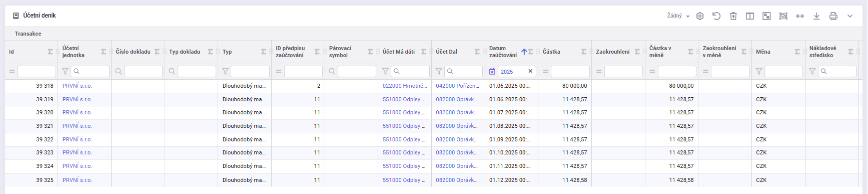This screenshot has width=868, height=194.
Task: Select the Transakce group header
Action: [x=28, y=34]
